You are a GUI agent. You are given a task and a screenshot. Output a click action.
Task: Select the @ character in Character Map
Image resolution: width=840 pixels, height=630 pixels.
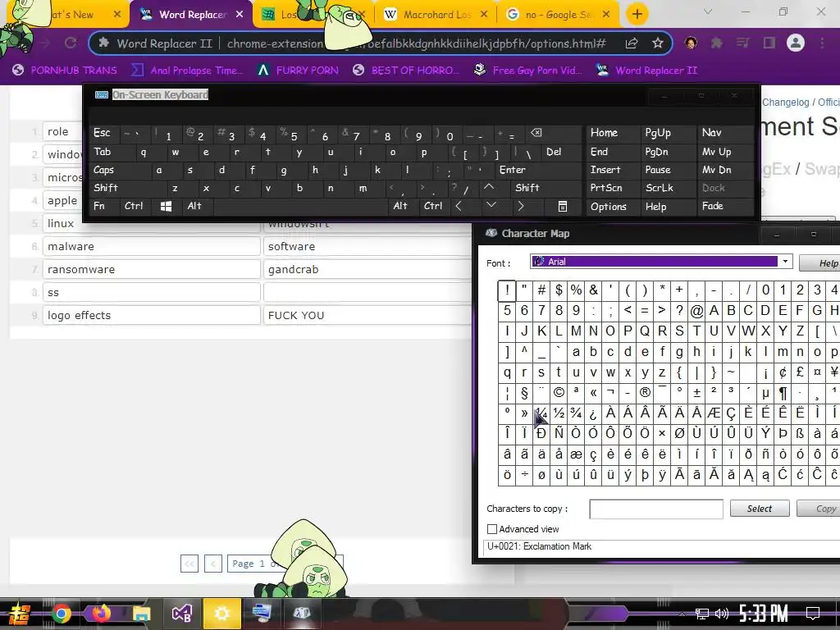pos(696,311)
